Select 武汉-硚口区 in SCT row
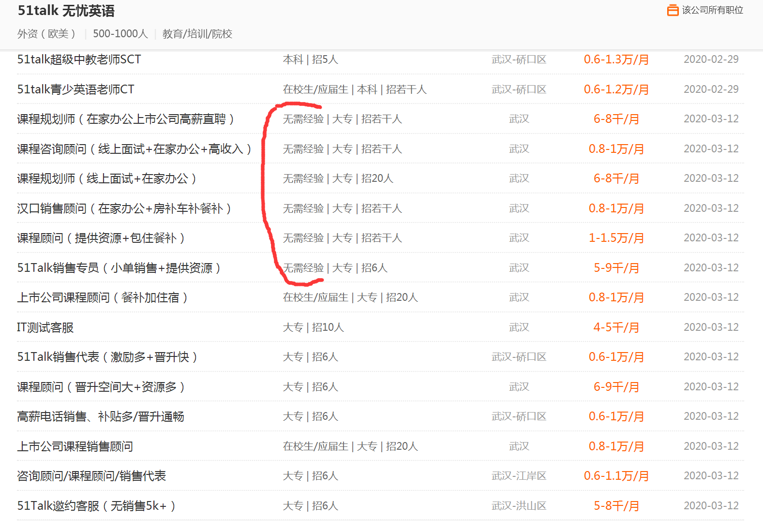This screenshot has width=763, height=532. point(519,59)
